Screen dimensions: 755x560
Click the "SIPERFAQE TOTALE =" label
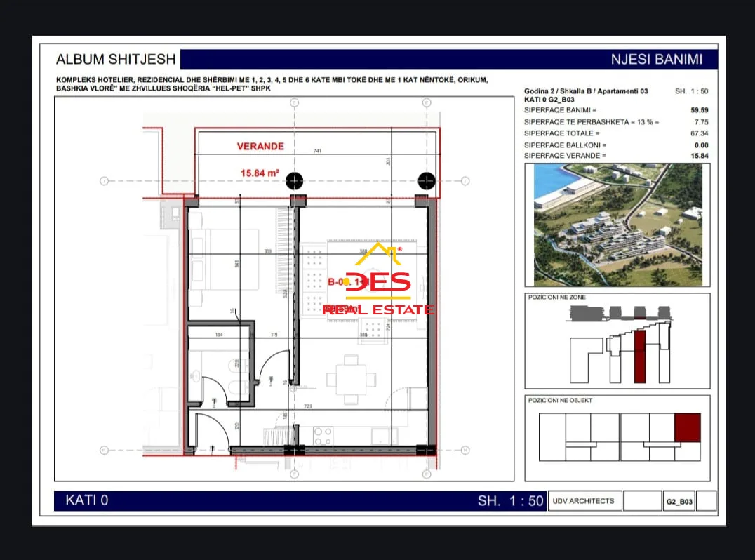562,133
